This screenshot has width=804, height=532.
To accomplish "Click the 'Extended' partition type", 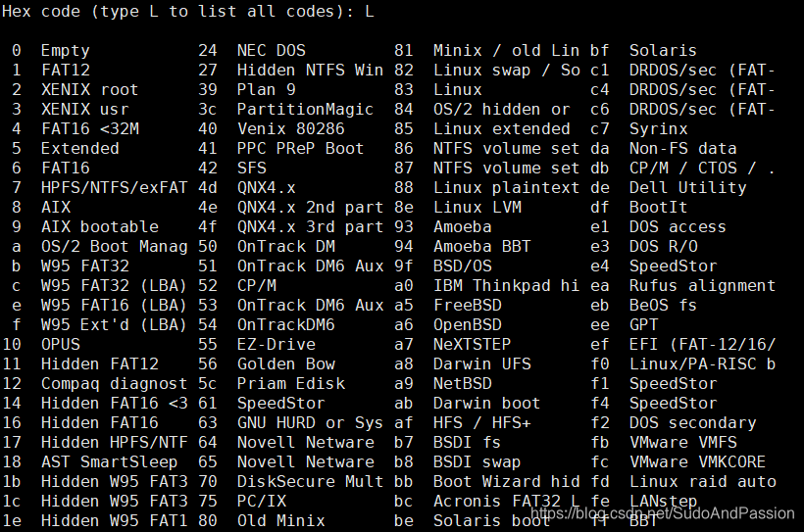I will click(x=80, y=149).
